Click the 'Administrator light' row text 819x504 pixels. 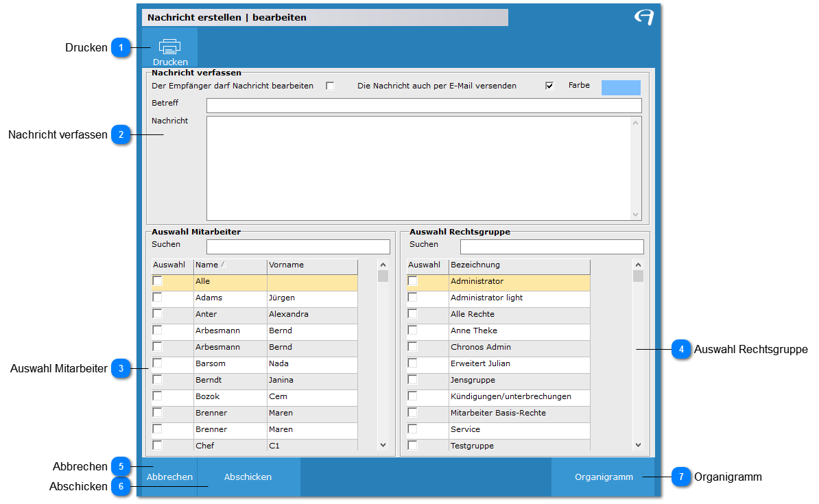point(486,298)
